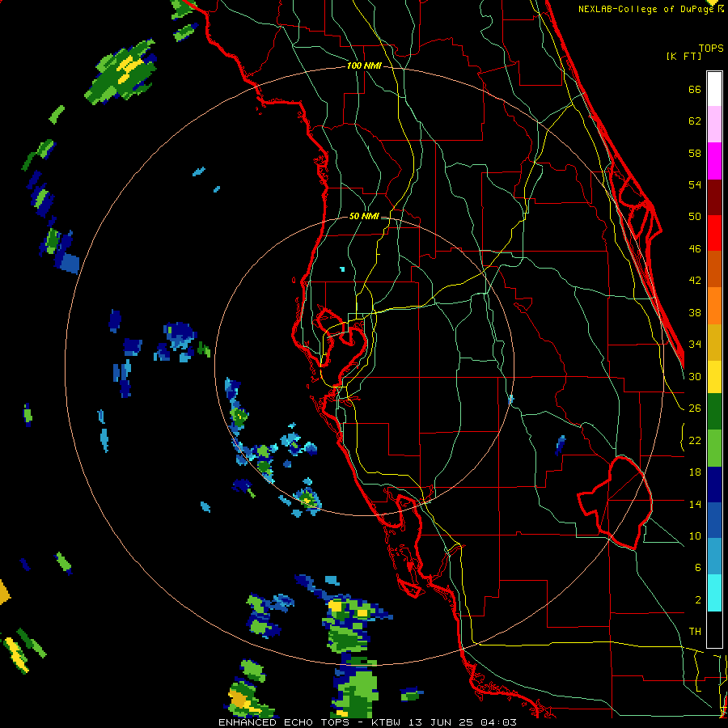Click the 18 legend value
The image size is (728, 728).
(695, 472)
